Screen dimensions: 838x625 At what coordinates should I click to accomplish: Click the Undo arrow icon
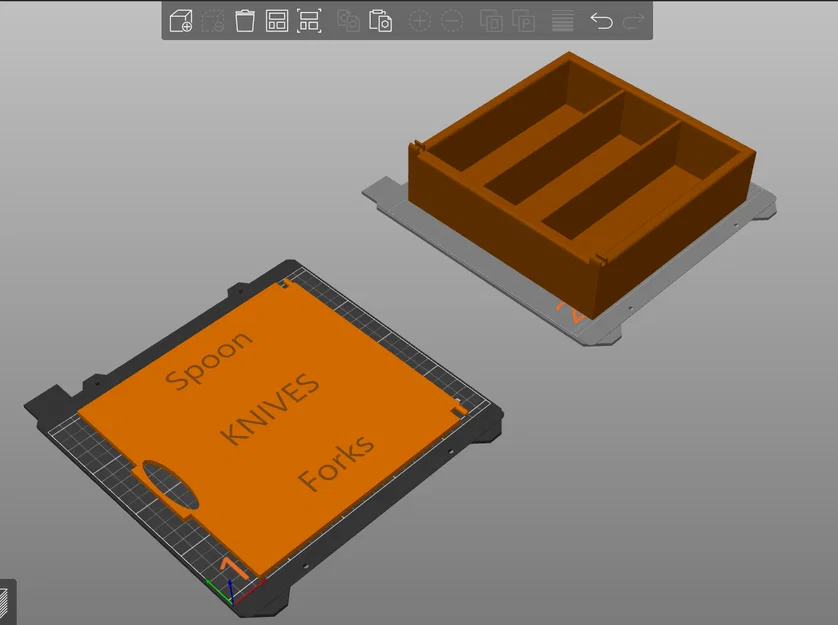pos(600,20)
